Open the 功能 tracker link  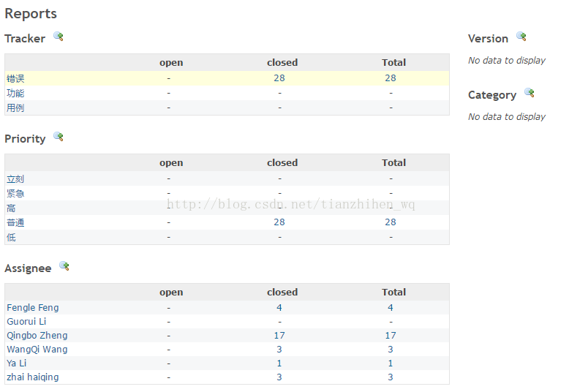(15, 94)
